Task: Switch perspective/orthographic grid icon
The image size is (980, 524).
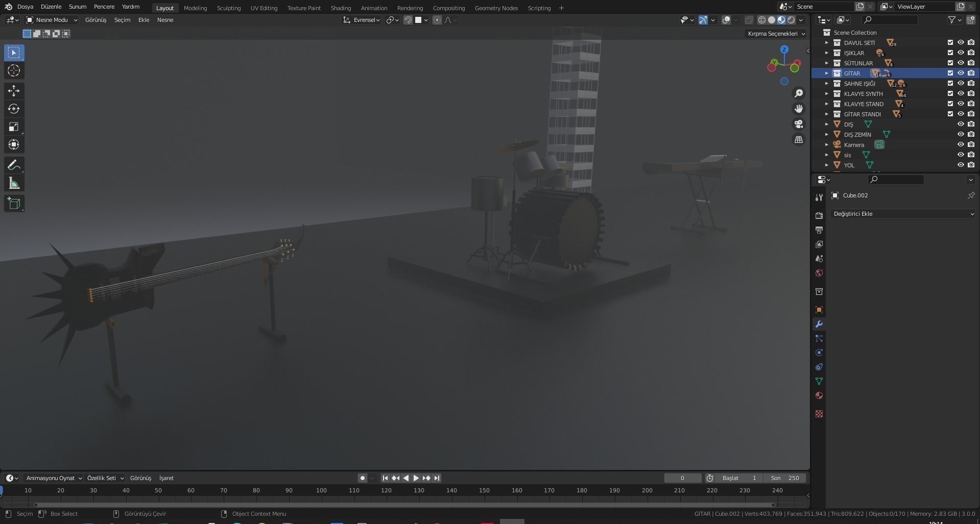Action: pos(799,139)
